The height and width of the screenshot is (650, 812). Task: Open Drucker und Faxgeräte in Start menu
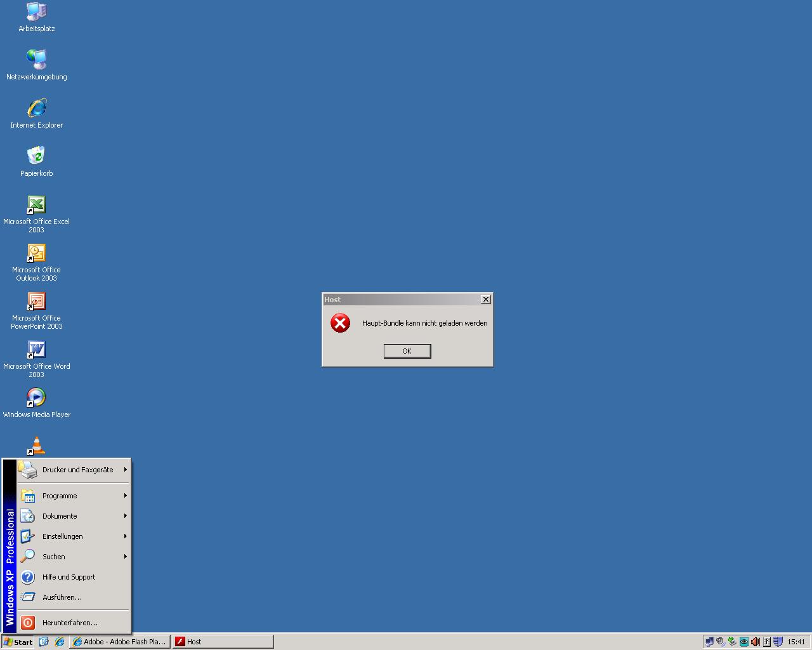[74, 470]
